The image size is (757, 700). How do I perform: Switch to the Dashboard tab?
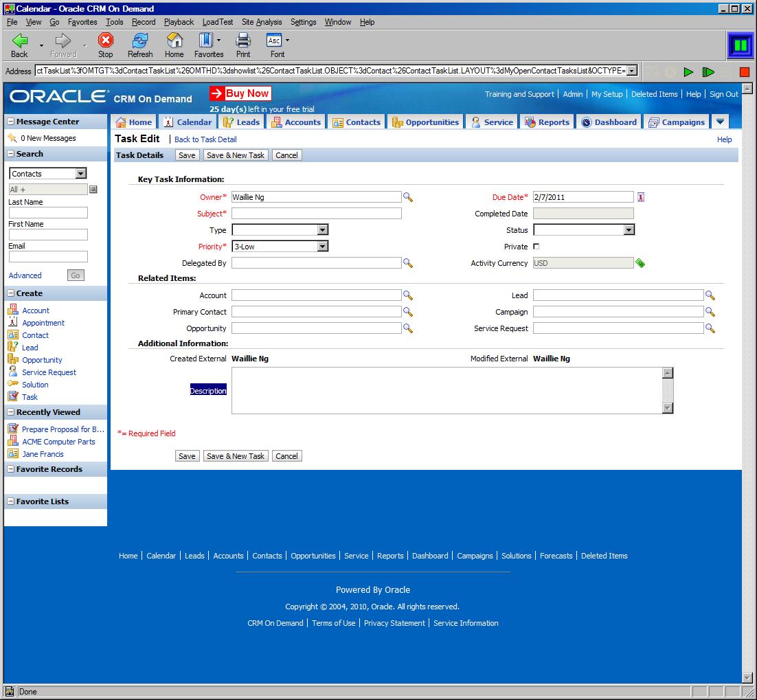[x=609, y=122]
